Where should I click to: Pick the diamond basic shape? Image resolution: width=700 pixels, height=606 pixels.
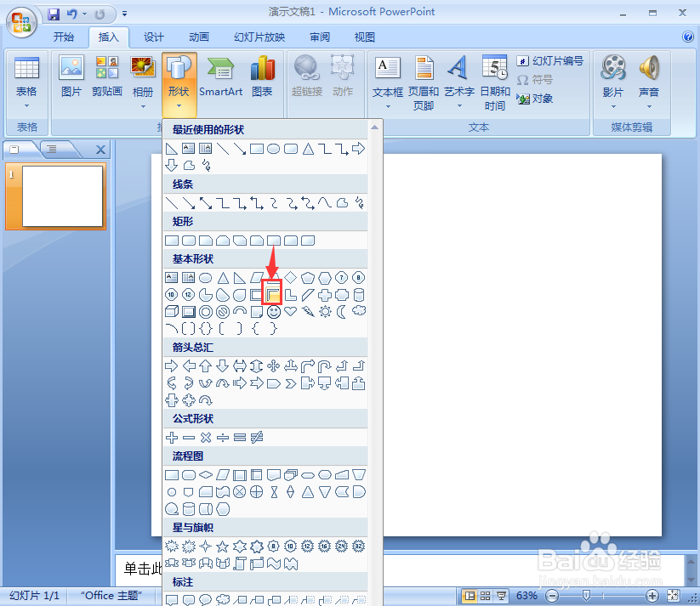(291, 278)
